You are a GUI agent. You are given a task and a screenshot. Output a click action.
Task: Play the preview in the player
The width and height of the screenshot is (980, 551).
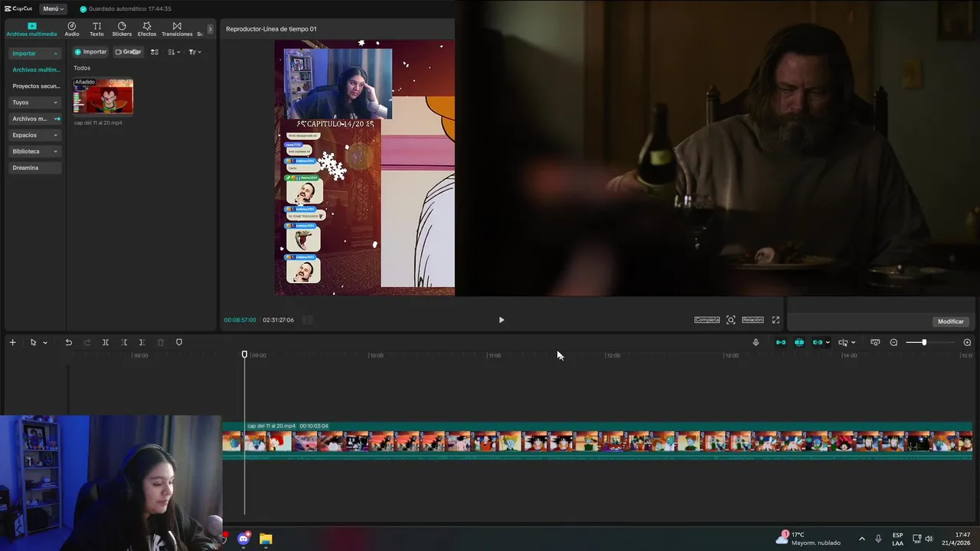click(501, 320)
